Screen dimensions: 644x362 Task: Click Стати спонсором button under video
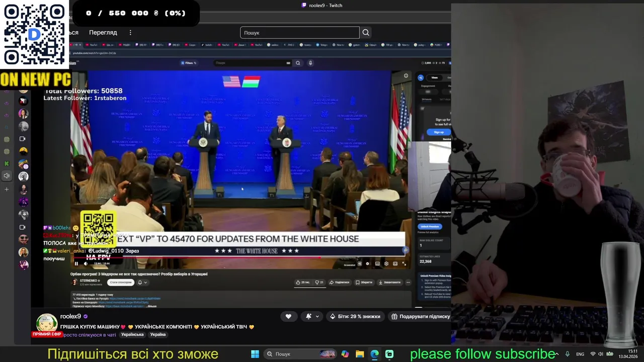[121, 282]
